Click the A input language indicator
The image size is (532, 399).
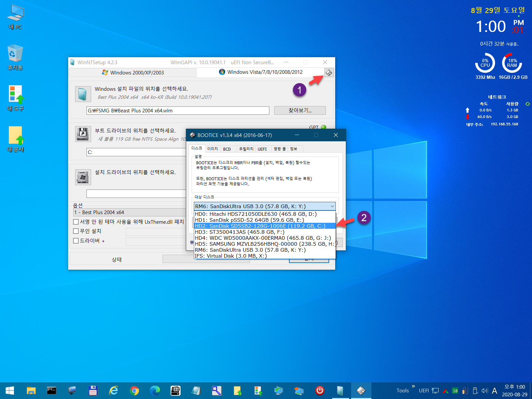pos(495,391)
